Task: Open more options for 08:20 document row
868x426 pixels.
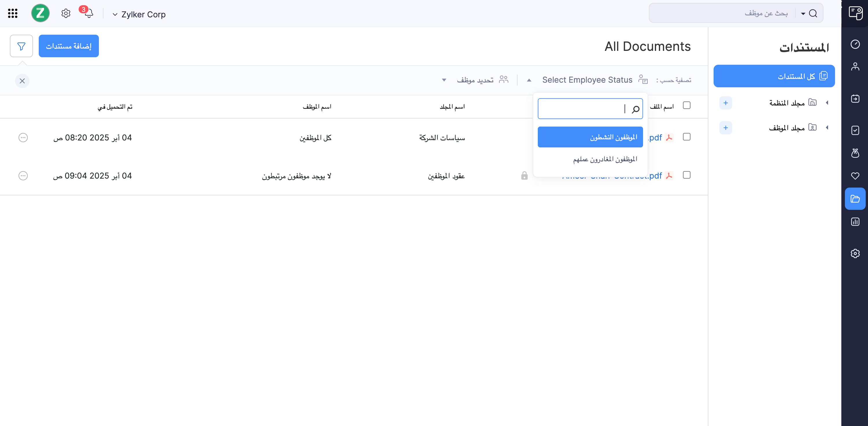Action: point(23,137)
